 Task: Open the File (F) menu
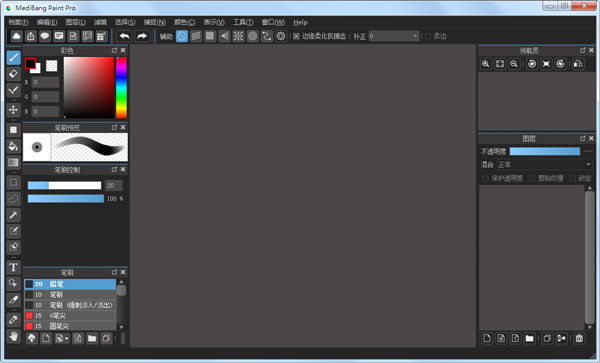click(18, 22)
